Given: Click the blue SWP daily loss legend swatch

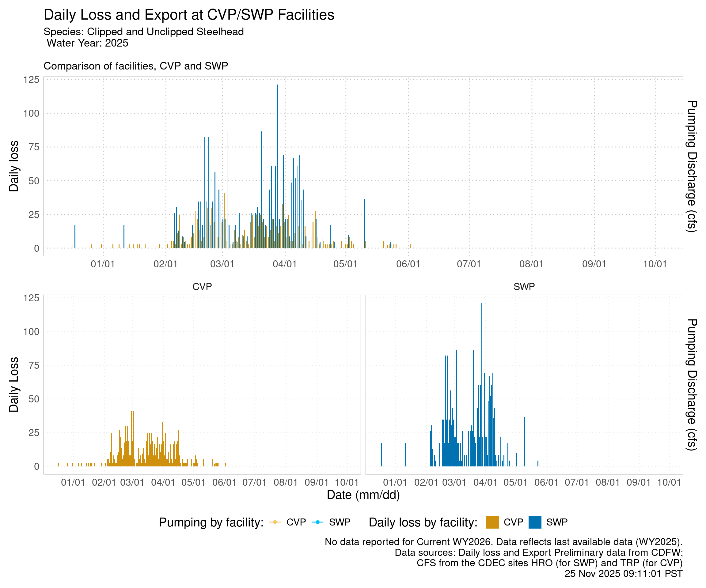Looking at the screenshot, I should pyautogui.click(x=534, y=522).
